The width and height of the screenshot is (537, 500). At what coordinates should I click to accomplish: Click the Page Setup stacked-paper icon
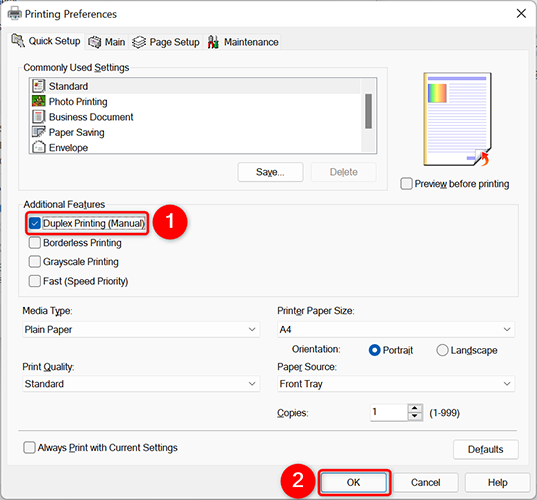pyautogui.click(x=139, y=42)
